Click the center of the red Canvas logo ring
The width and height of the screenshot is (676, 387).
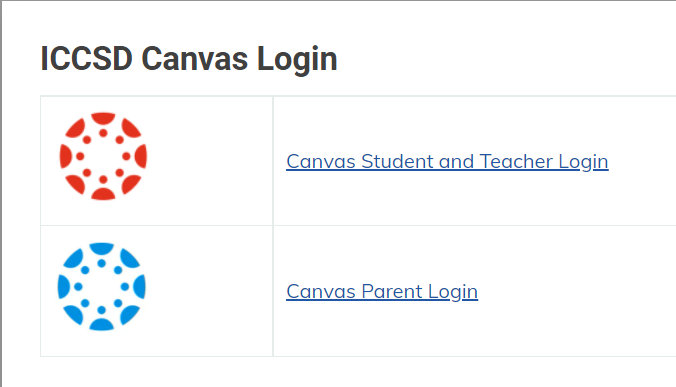103,156
